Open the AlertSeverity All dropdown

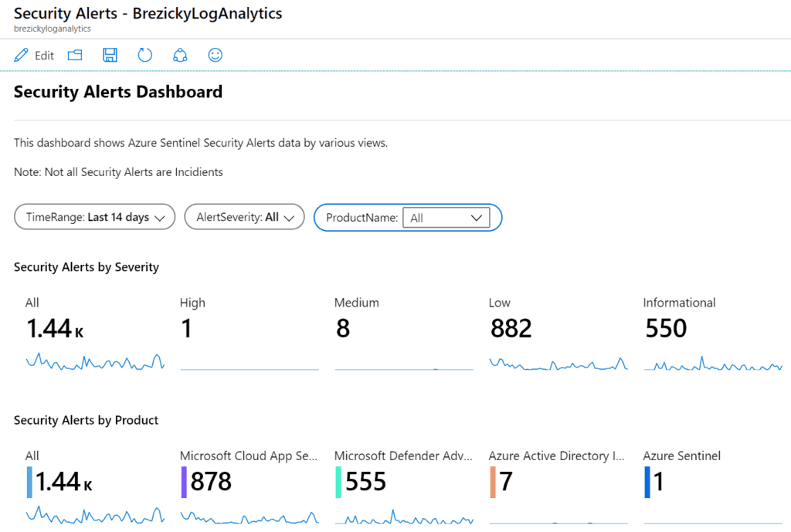pos(245,217)
